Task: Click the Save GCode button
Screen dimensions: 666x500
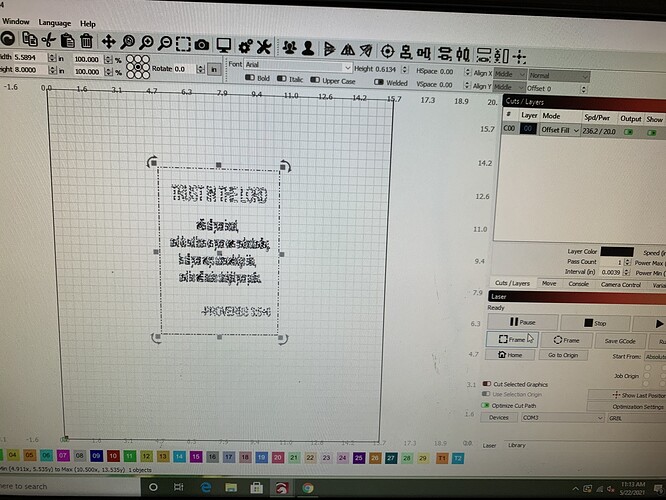Action: pos(620,341)
